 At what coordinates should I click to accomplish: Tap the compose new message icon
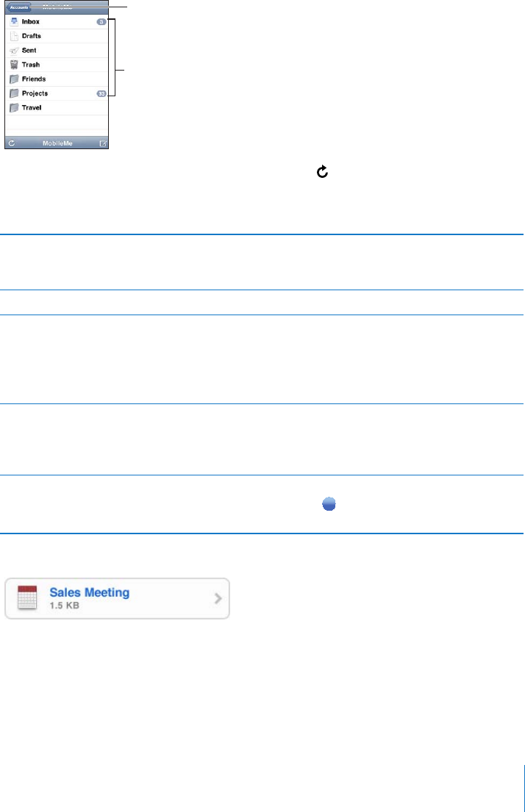[103, 143]
